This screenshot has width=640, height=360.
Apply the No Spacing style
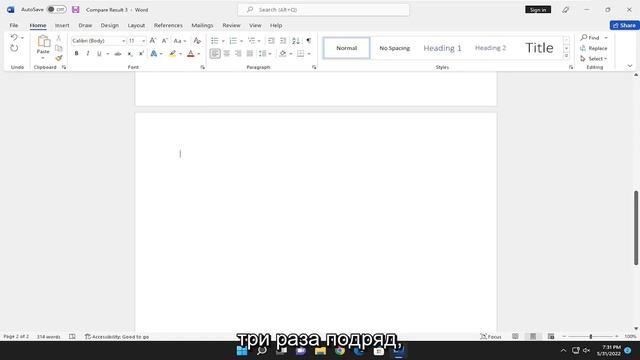[x=395, y=48]
